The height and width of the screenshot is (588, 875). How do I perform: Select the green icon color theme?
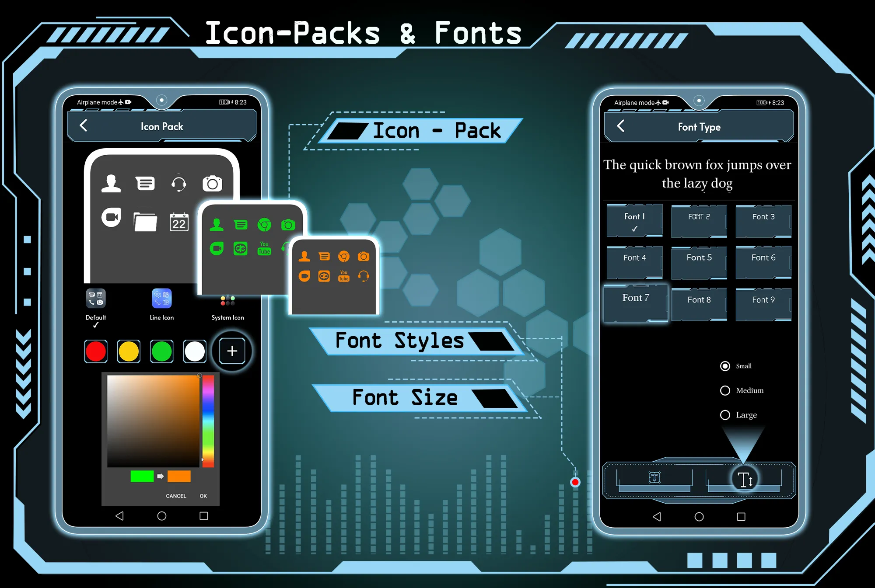(163, 351)
